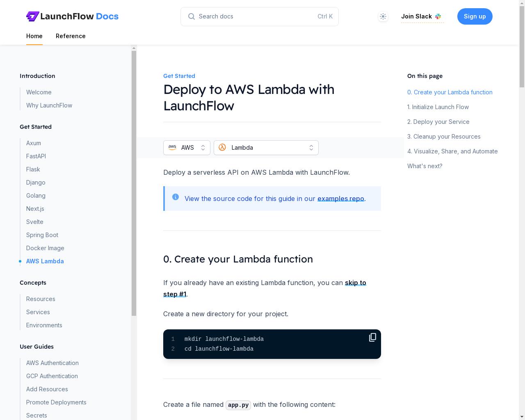The height and width of the screenshot is (420, 525).
Task: Click the sidebar scroll up arrow
Action: tap(134, 48)
